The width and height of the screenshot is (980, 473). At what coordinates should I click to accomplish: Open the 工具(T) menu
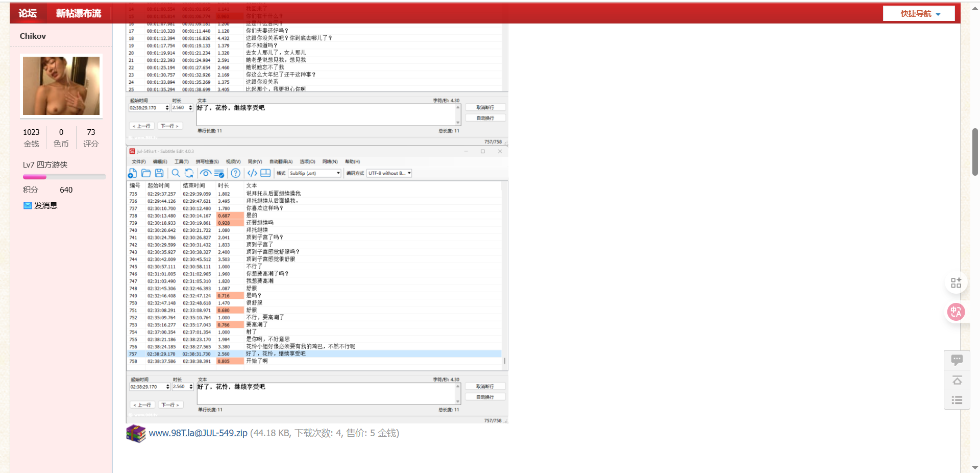point(182,161)
